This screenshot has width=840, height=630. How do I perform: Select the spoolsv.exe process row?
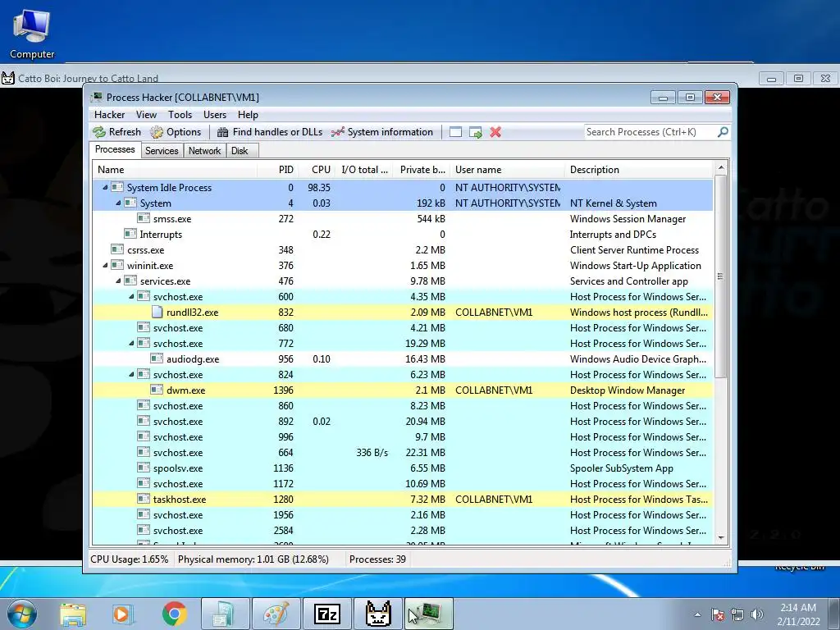click(403, 468)
